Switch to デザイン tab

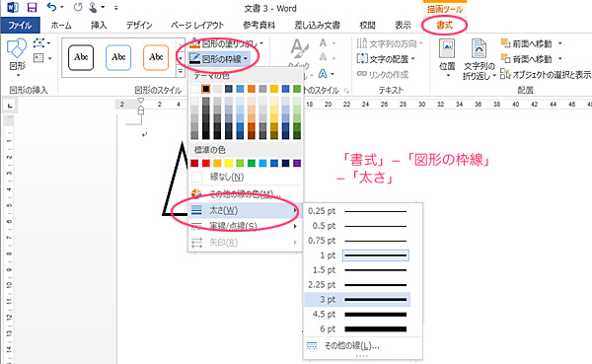[x=139, y=26]
